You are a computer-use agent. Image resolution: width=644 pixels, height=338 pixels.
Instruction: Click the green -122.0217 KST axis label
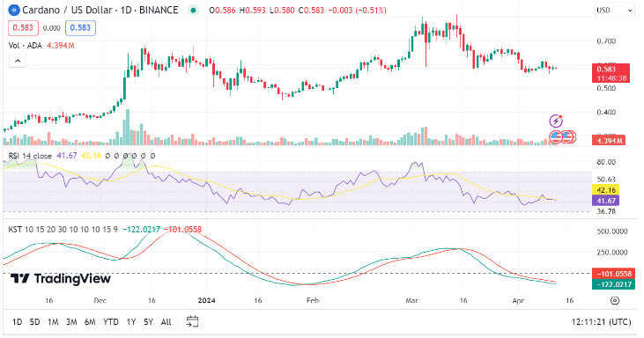(614, 284)
